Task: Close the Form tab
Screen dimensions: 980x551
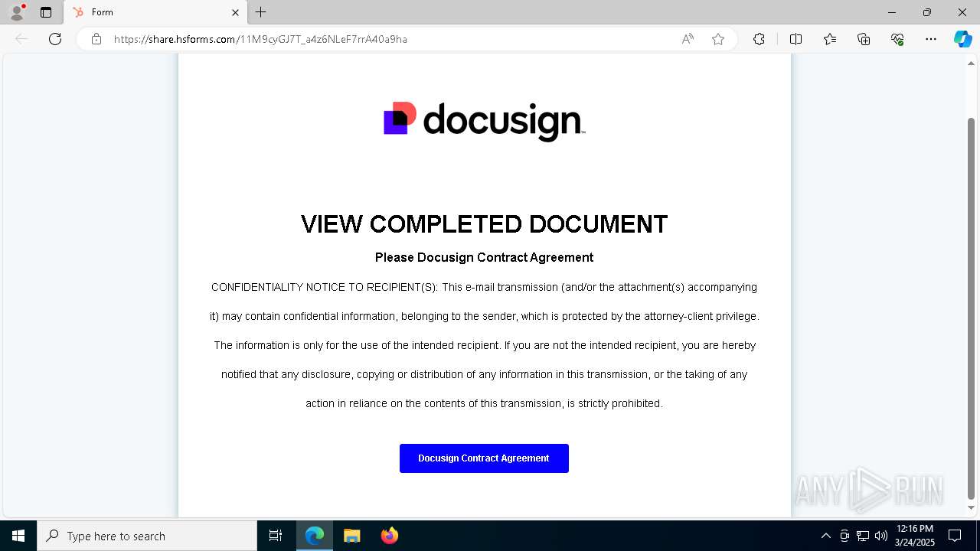Action: (x=235, y=12)
